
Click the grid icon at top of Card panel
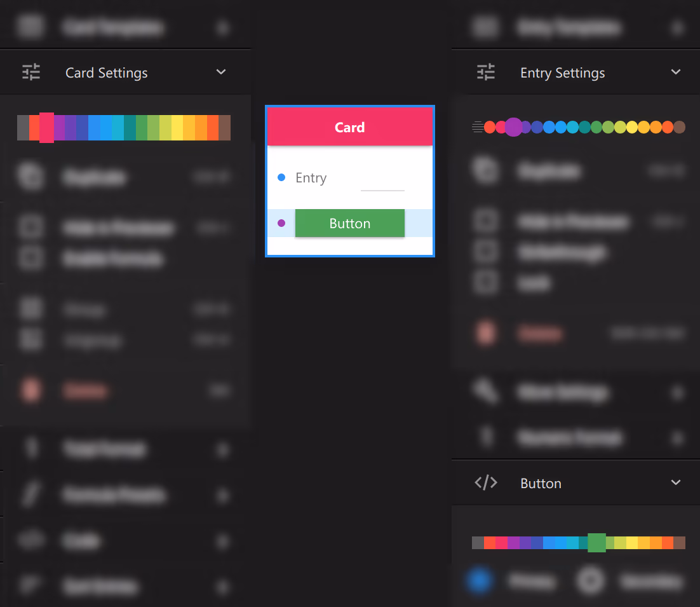[x=30, y=27]
